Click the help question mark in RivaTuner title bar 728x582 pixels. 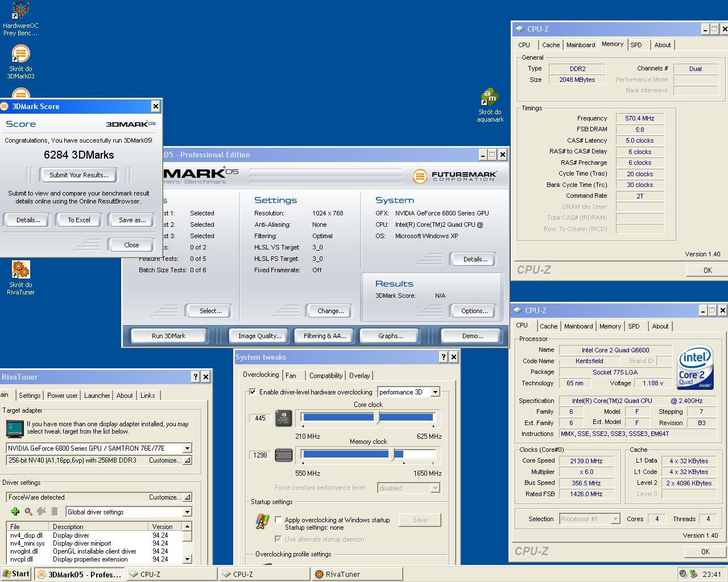196,376
